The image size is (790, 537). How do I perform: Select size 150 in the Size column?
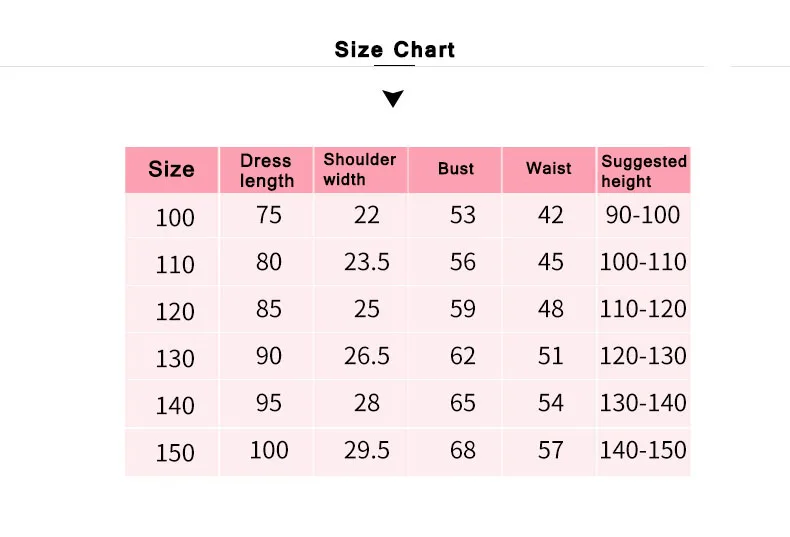[x=175, y=453]
